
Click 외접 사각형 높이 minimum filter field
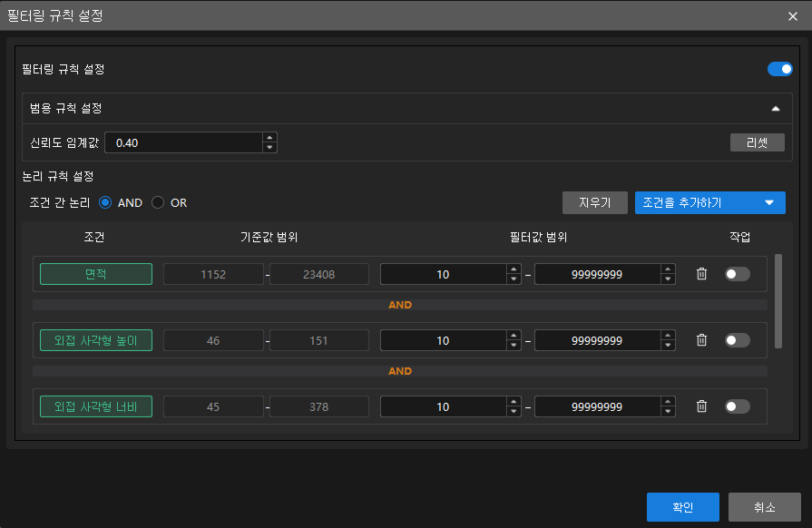[x=444, y=340]
